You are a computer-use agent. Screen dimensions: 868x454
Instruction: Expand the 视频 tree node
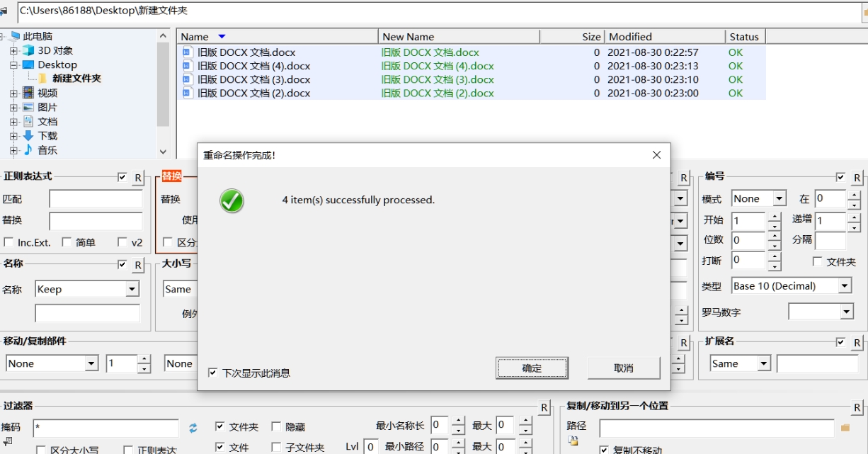click(13, 93)
